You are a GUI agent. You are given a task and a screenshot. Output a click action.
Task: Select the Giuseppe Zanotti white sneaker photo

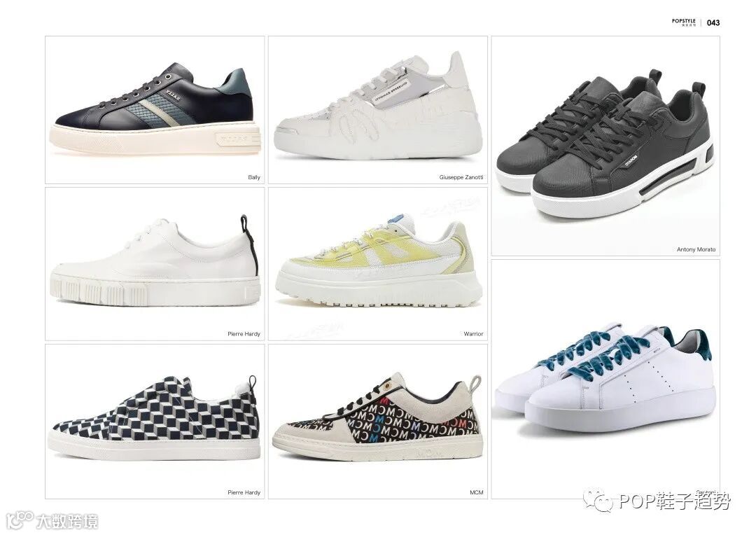point(378,105)
